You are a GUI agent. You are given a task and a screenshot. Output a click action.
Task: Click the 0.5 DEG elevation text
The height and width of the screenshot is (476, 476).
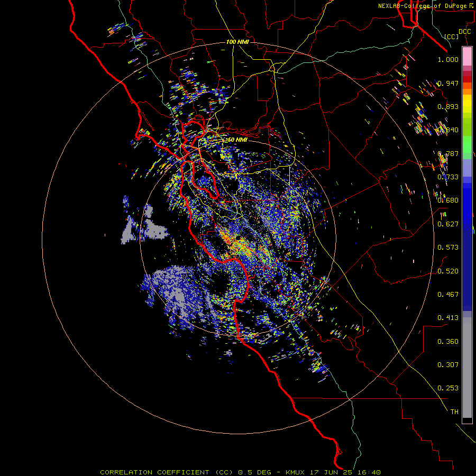[x=254, y=472]
